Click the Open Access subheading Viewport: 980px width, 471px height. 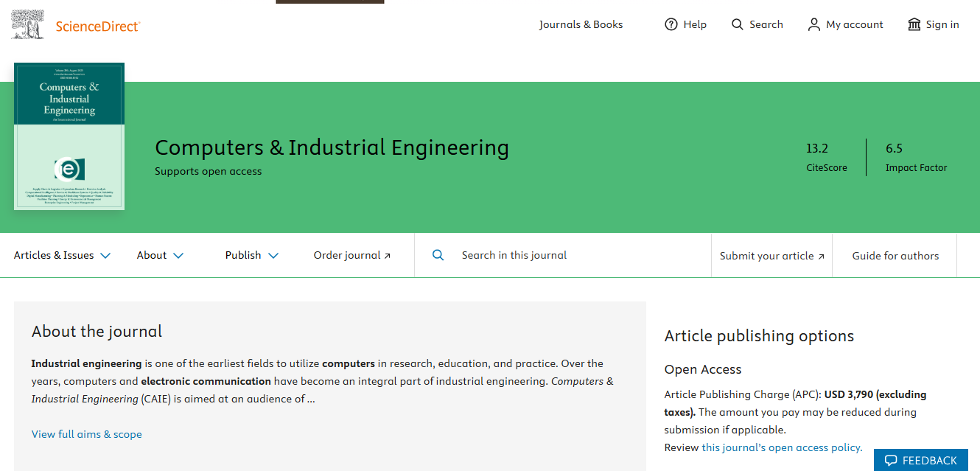pyautogui.click(x=703, y=369)
